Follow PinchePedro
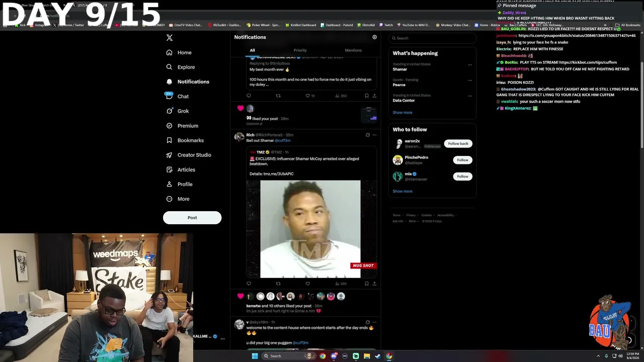 coord(462,160)
